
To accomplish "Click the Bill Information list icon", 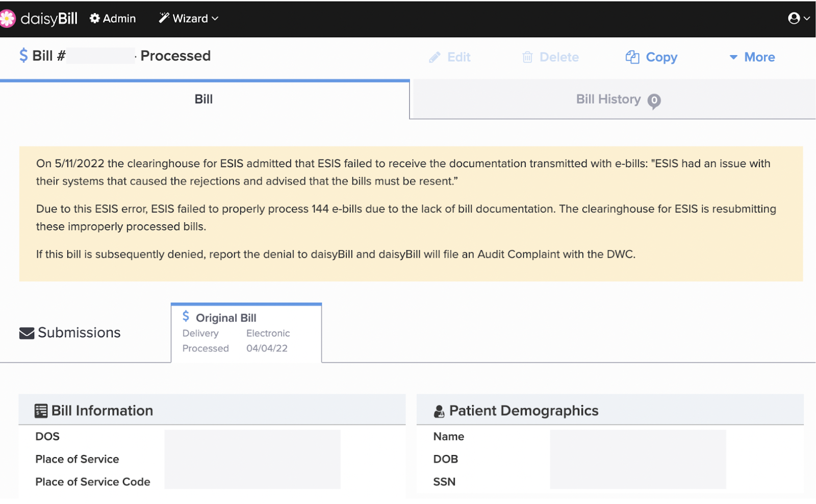I will (x=41, y=411).
